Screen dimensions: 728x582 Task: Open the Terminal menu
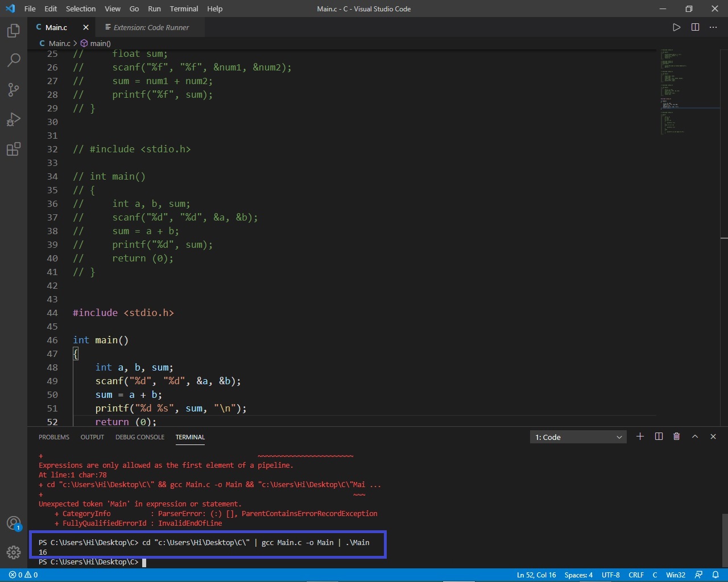click(x=183, y=9)
